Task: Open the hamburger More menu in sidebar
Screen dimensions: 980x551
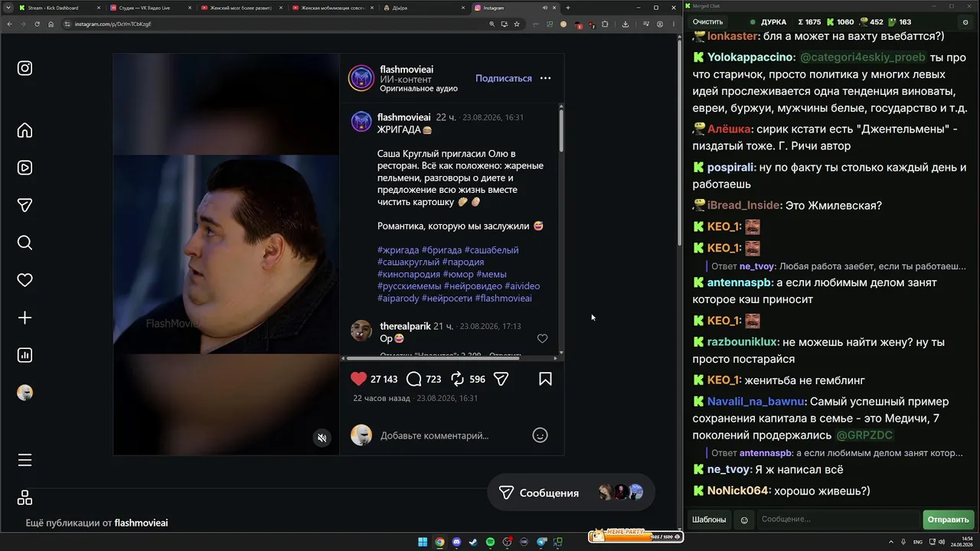Action: point(24,460)
